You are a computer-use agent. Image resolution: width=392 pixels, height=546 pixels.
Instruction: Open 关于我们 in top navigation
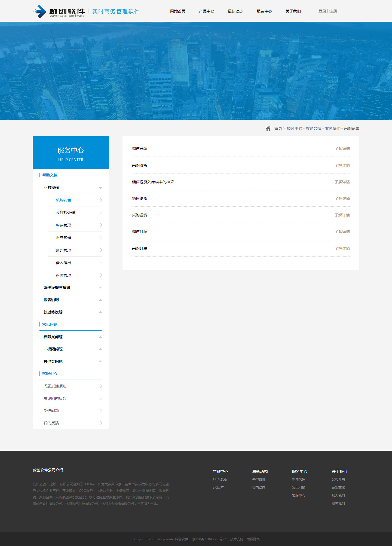coord(293,11)
